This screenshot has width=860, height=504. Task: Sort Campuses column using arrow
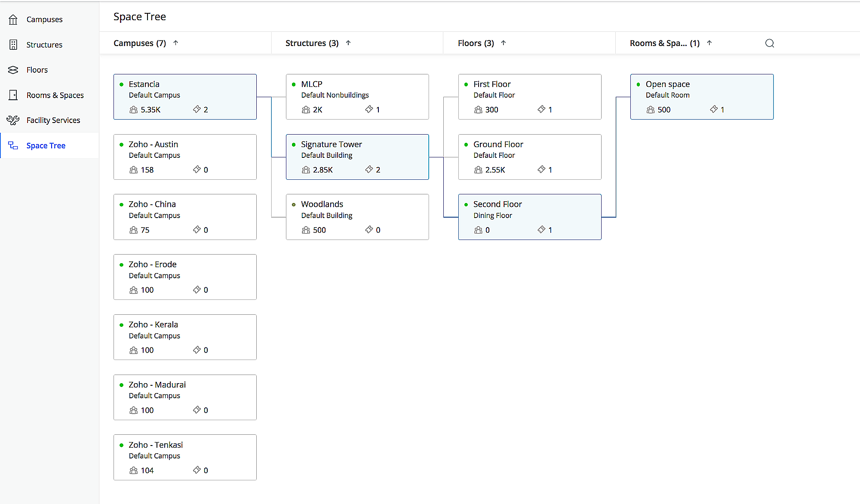coord(176,43)
